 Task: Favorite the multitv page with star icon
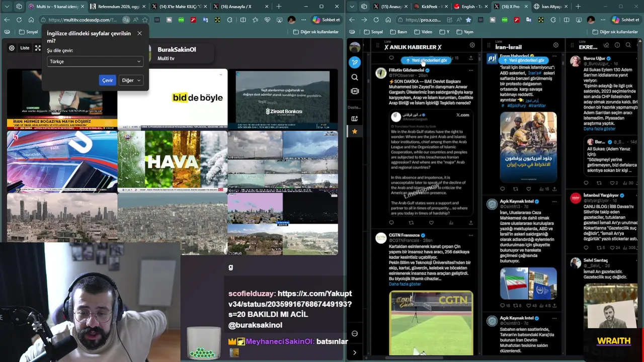click(145, 20)
